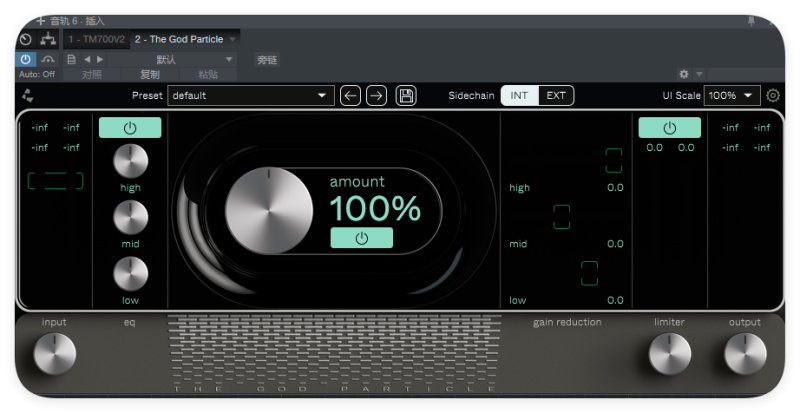The width and height of the screenshot is (800, 413).
Task: Click the output knob at bottom right
Action: 745,353
